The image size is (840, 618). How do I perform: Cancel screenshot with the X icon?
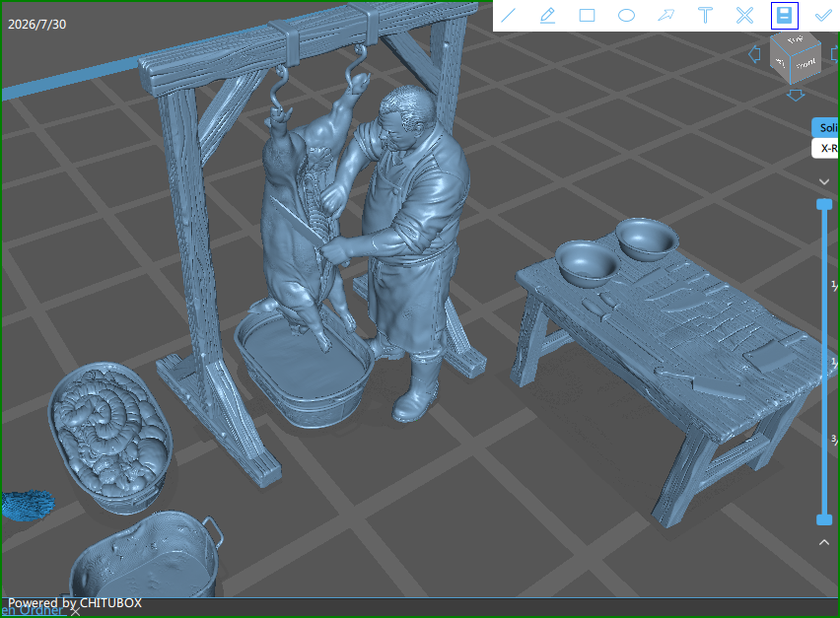[x=744, y=16]
